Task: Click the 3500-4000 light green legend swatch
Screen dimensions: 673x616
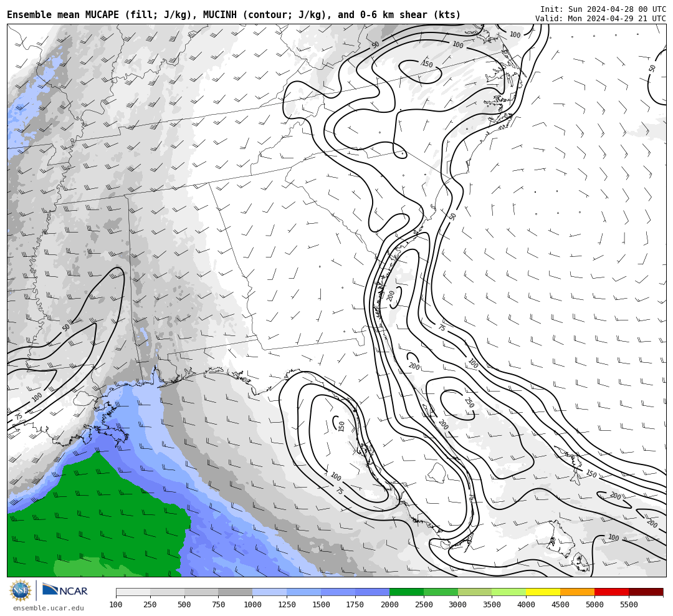Action: click(x=509, y=592)
